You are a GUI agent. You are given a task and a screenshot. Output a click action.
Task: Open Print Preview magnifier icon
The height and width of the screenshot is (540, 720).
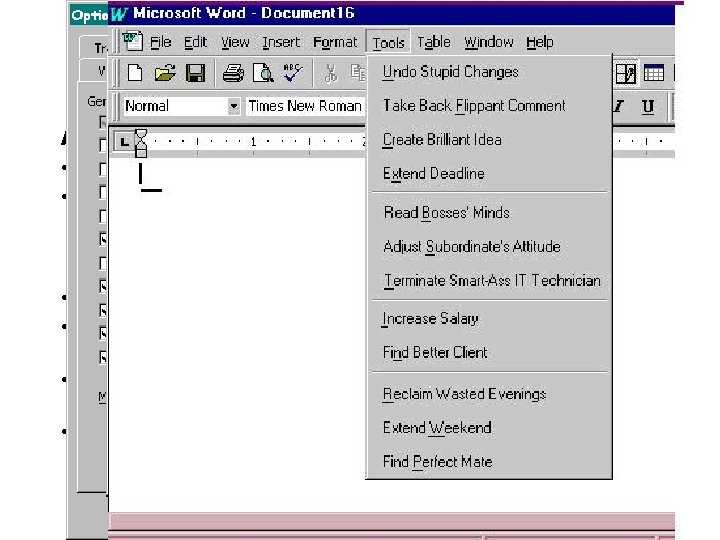pos(263,73)
